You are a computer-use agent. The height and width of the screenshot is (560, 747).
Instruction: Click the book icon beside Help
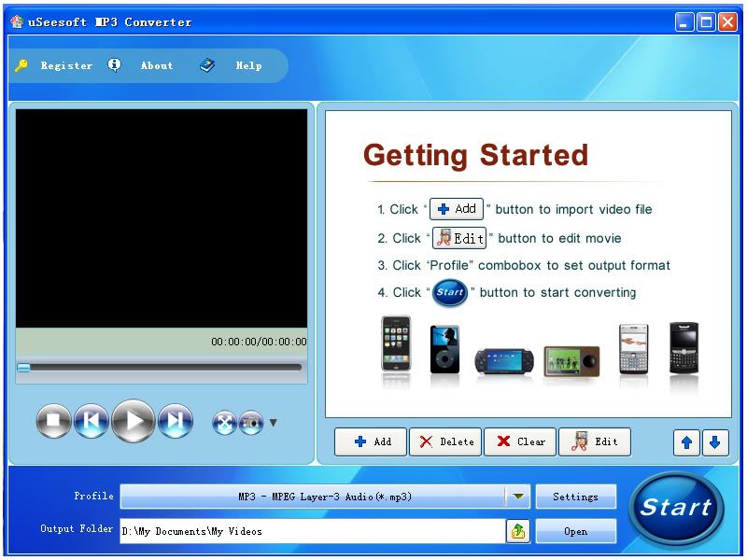206,65
